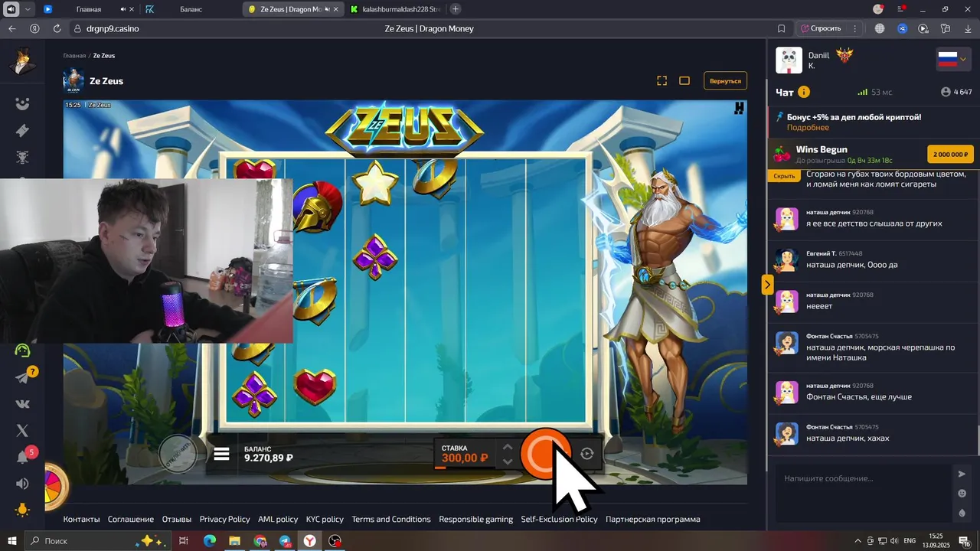Viewport: 980px width, 551px height.
Task: Open the Подробнее bonus link
Action: [x=808, y=128]
